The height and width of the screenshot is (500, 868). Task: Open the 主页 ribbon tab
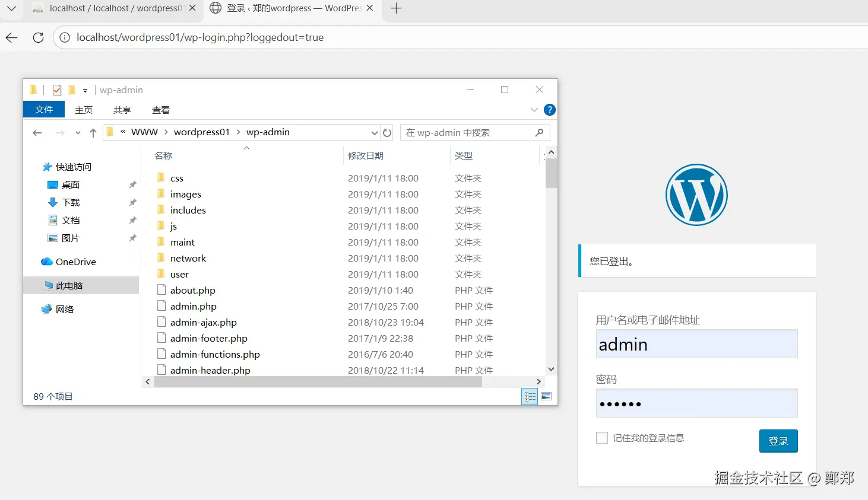coord(84,110)
